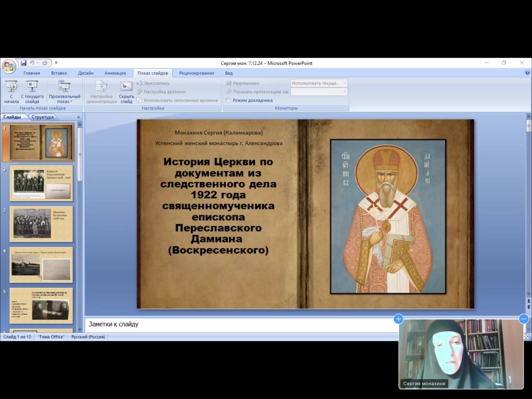Viewport: 532px width, 399px height.
Task: Click the Undo arrow in quick access toolbar
Action: pyautogui.click(x=33, y=63)
